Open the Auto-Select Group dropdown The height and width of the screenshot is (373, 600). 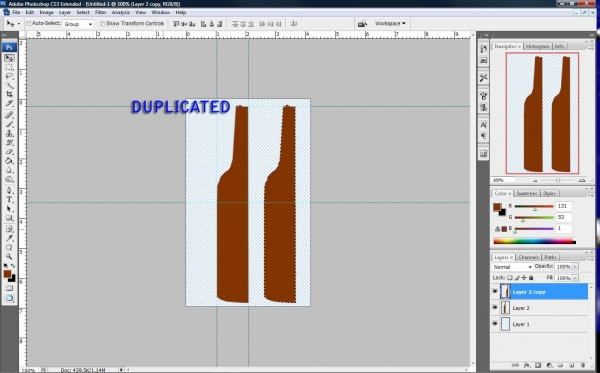pyautogui.click(x=78, y=24)
